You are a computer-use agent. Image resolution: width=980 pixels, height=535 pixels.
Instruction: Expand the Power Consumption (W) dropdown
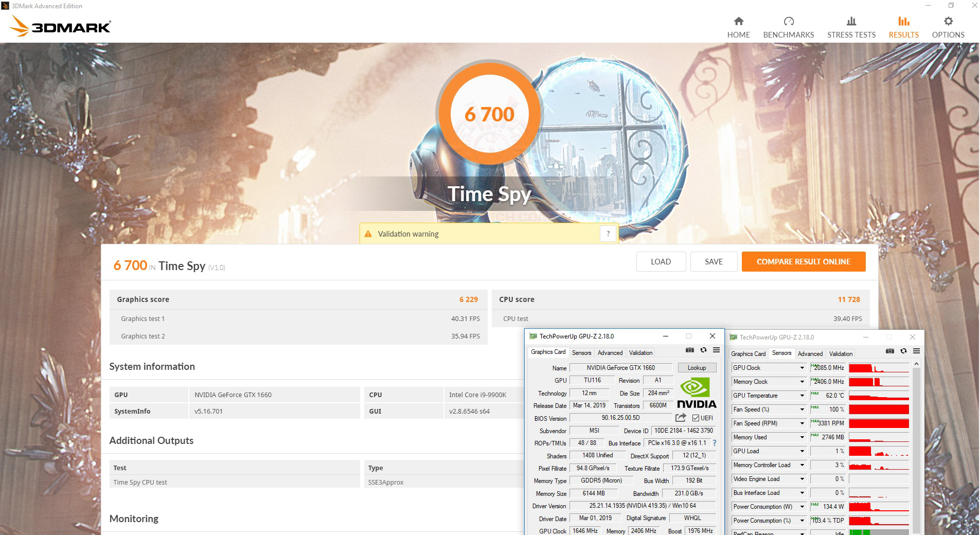(x=801, y=507)
